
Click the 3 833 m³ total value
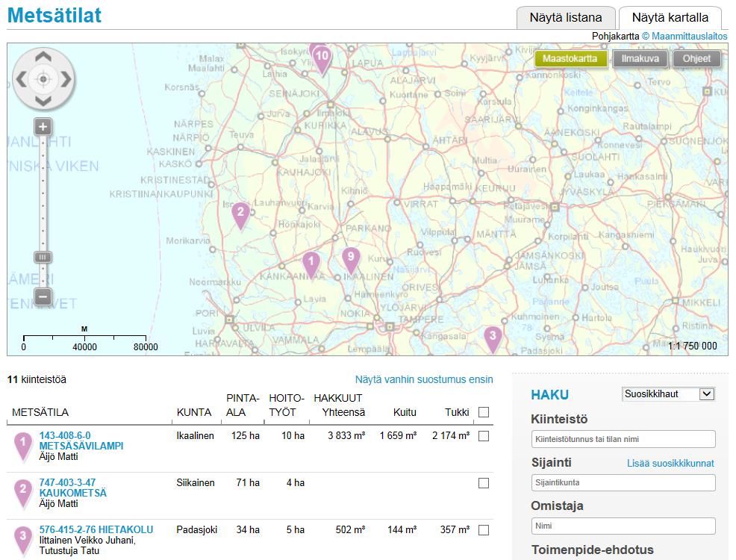[x=346, y=435]
